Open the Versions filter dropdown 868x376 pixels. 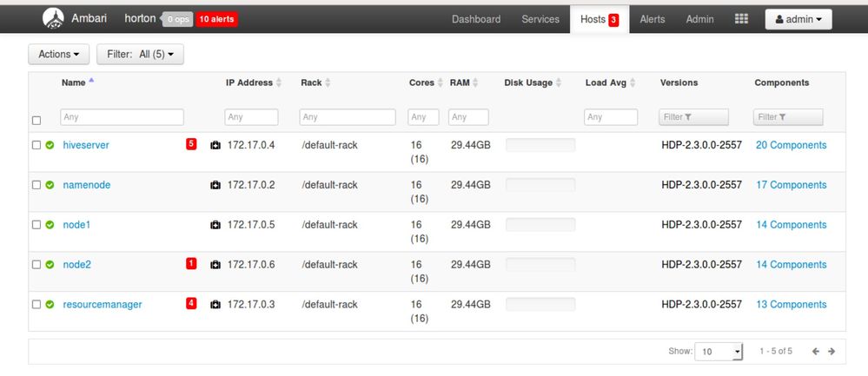[x=693, y=117]
